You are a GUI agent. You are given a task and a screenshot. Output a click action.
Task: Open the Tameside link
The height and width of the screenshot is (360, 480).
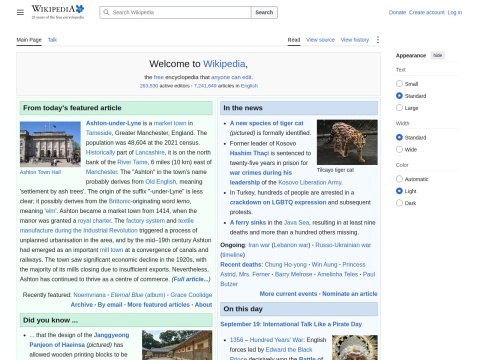(x=99, y=133)
